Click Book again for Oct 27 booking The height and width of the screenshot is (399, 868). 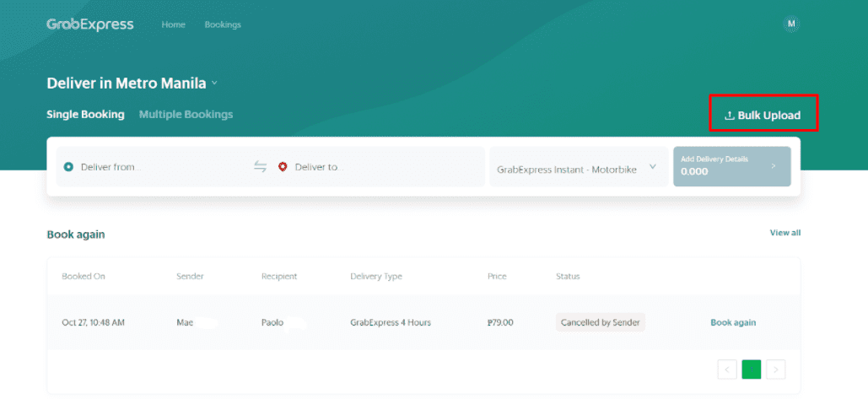(x=733, y=322)
